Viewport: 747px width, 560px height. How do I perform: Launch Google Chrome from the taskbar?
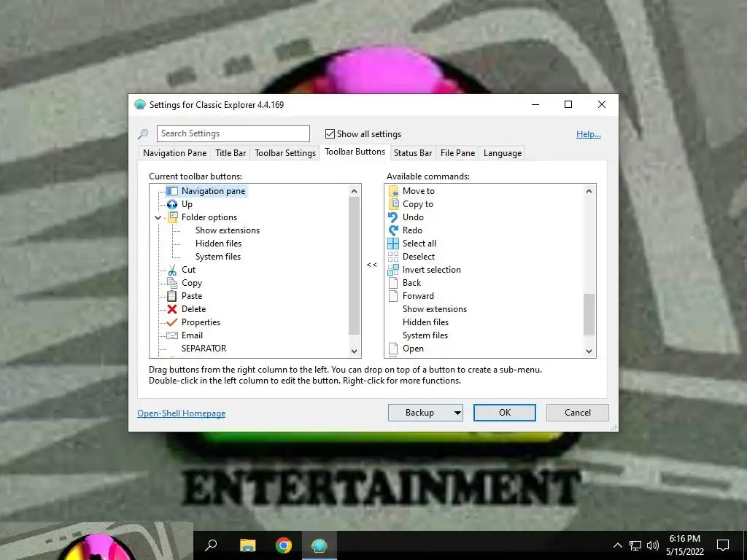pyautogui.click(x=284, y=545)
